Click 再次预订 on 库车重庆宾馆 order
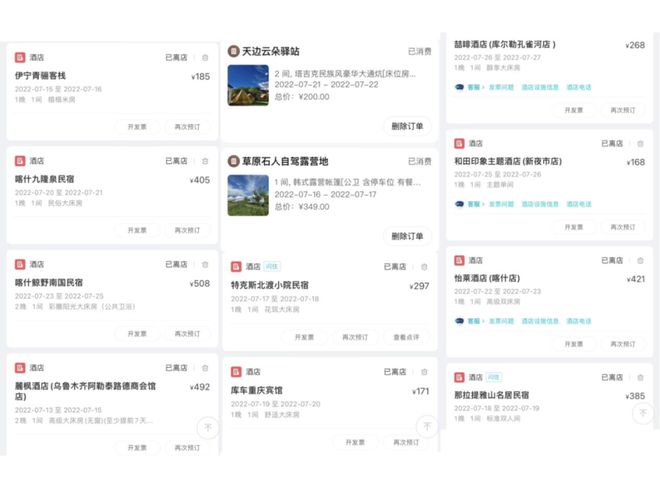 [406, 442]
